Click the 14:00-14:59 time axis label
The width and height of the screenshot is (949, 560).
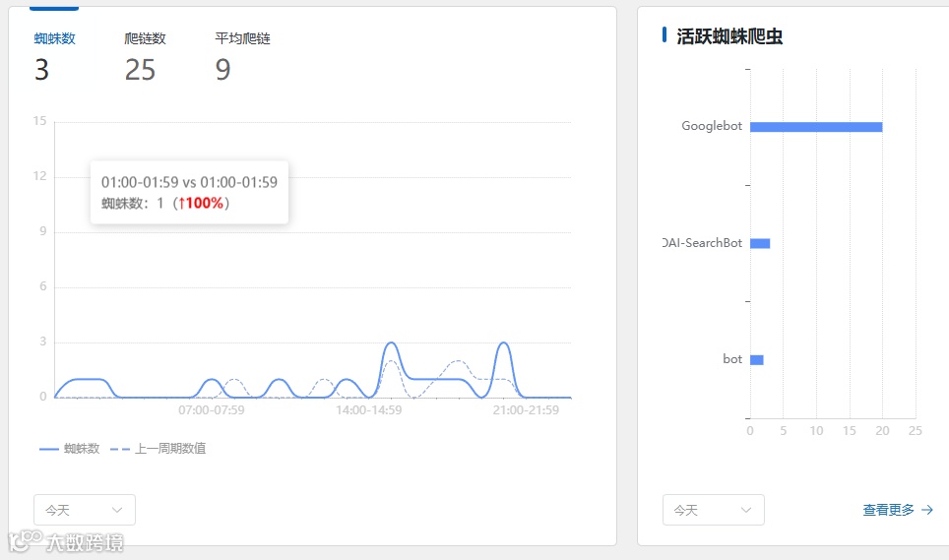pos(368,409)
